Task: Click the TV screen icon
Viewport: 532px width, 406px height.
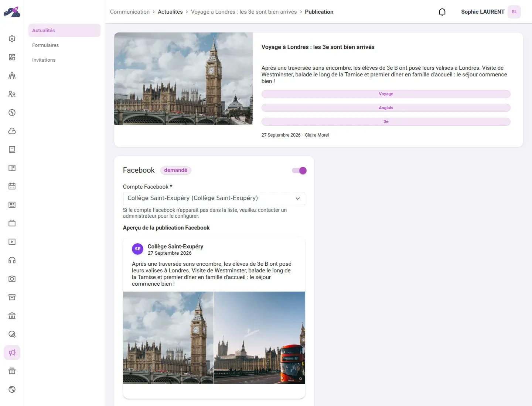Action: point(12,223)
